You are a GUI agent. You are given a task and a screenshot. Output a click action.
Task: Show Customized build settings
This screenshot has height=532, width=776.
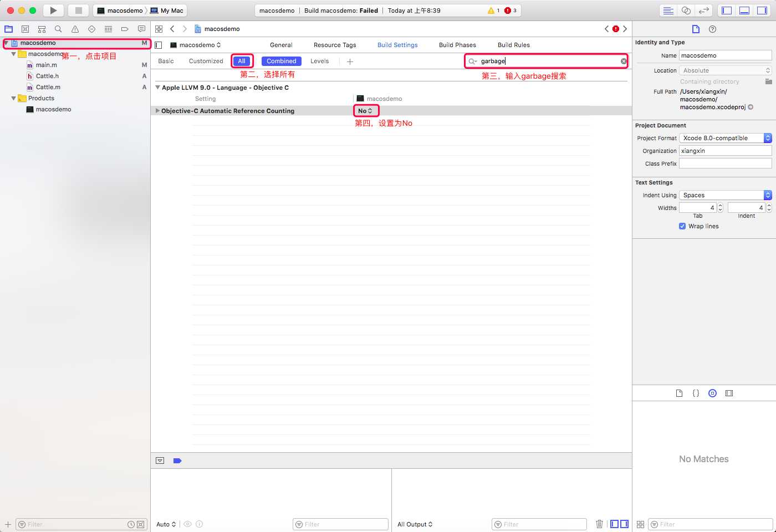tap(206, 61)
